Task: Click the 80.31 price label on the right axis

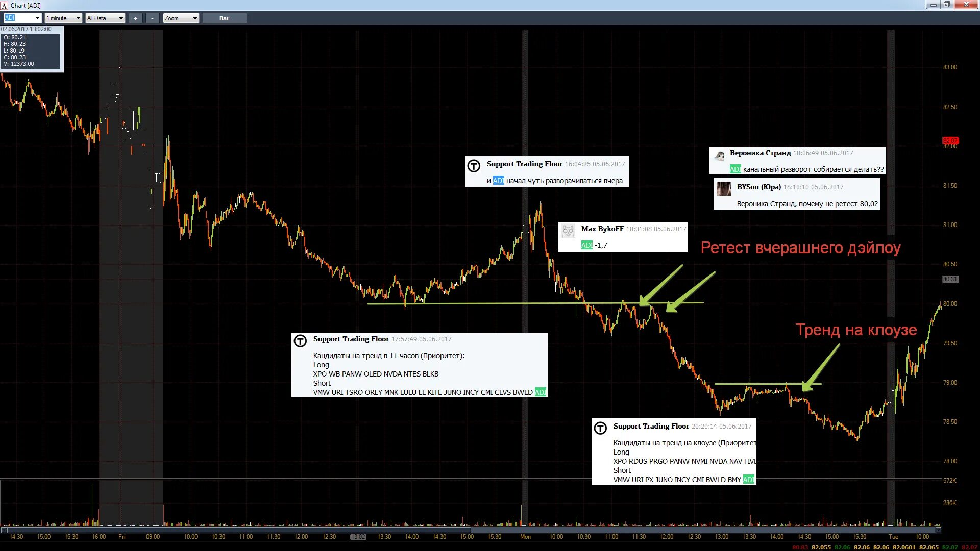Action: [950, 279]
